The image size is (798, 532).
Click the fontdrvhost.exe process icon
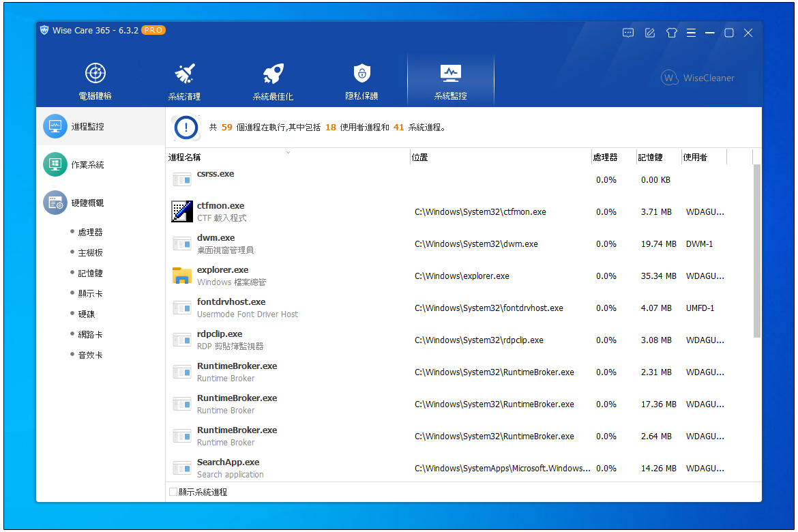(181, 308)
